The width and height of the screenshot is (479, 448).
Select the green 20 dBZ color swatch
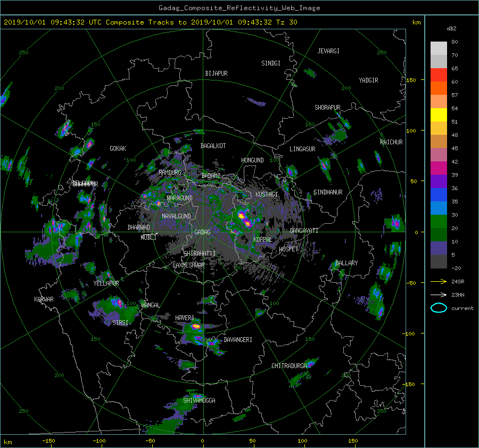pos(439,221)
